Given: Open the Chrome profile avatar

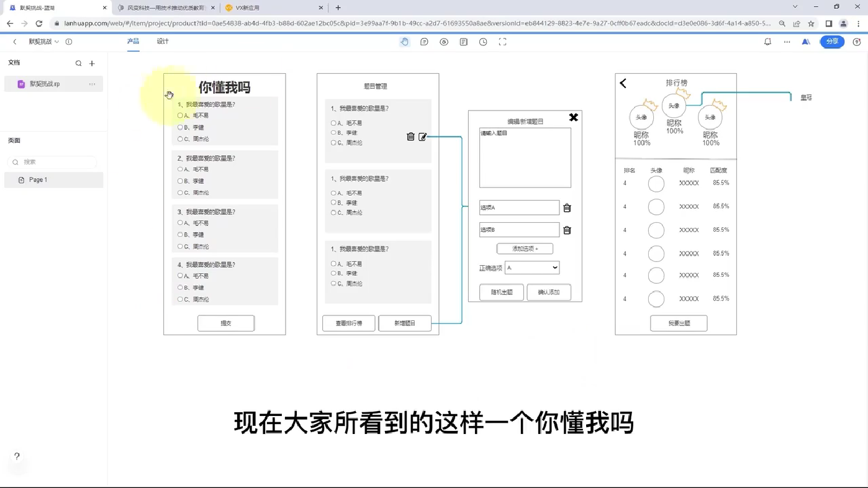Looking at the screenshot, I should coord(843,24).
